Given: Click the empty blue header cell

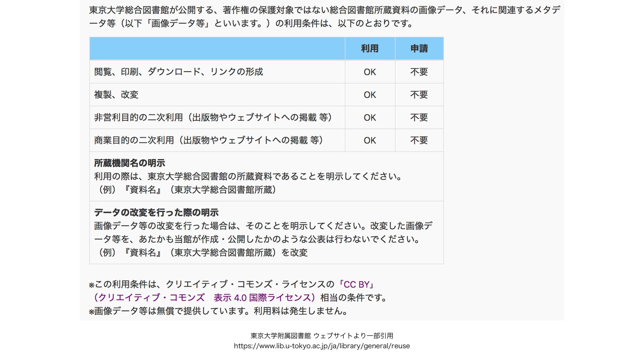Looking at the screenshot, I should click(x=217, y=49).
